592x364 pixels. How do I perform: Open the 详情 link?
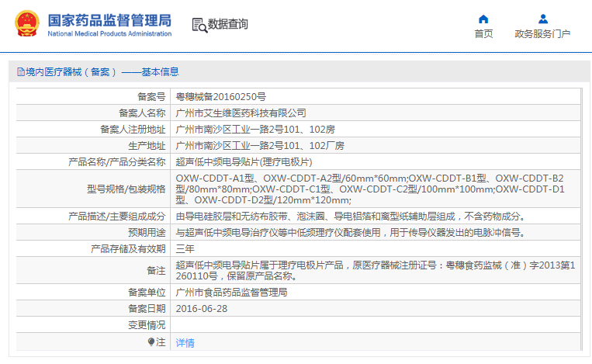click(185, 343)
